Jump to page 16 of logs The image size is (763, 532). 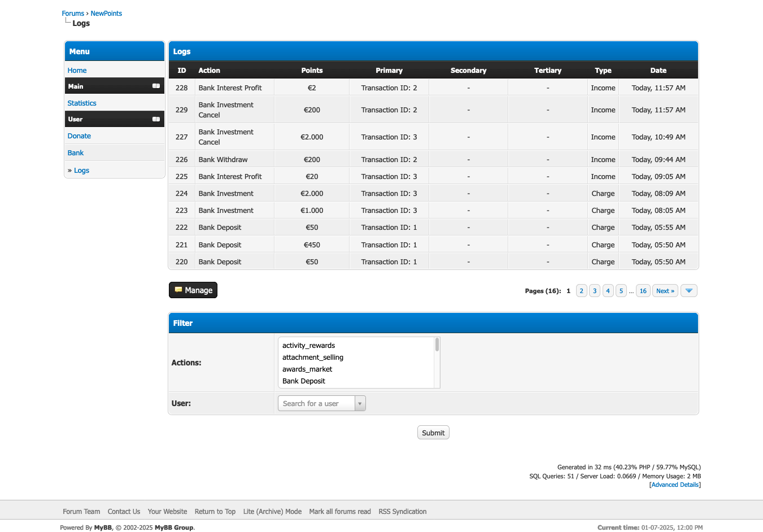click(643, 291)
